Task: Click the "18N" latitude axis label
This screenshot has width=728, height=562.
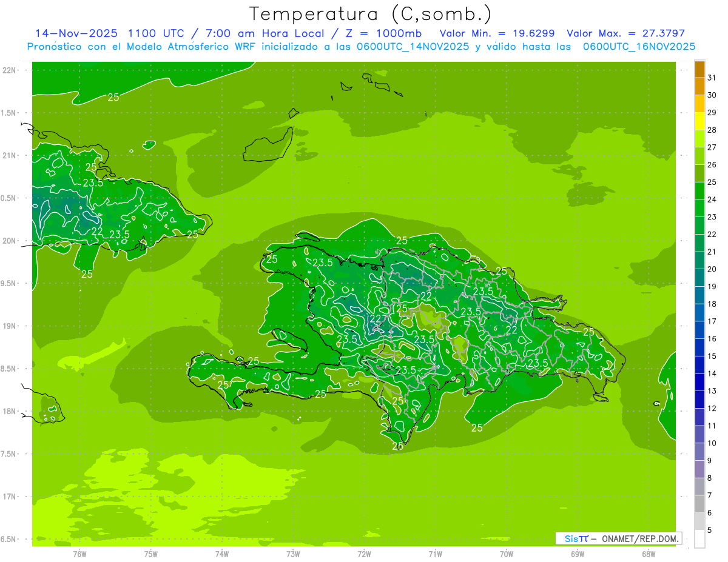Action: (10, 411)
